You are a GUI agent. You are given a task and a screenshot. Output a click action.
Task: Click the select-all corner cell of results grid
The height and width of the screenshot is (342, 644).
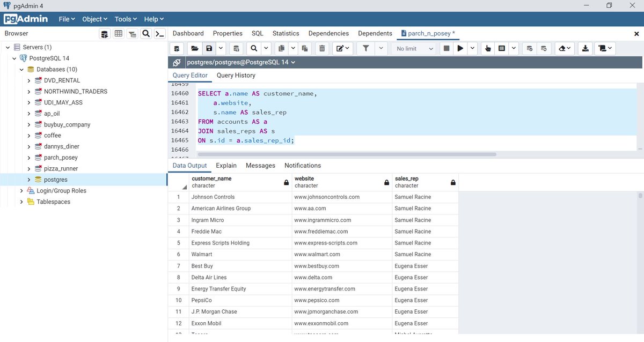point(179,182)
